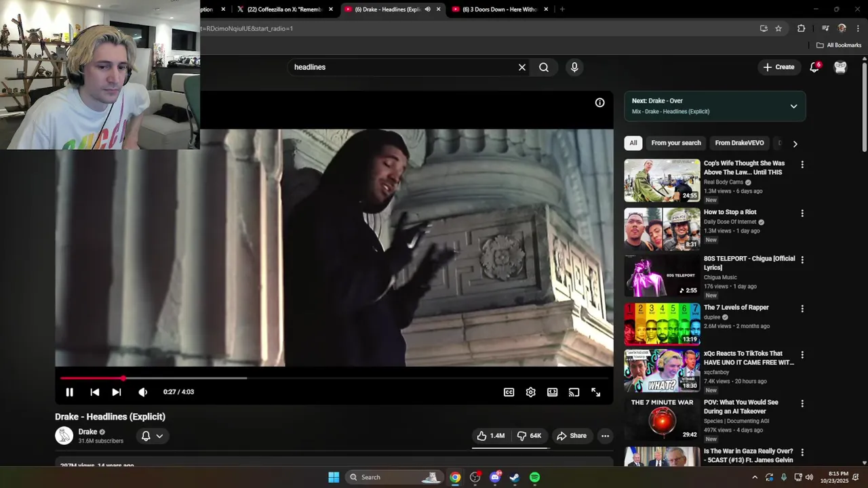Viewport: 868px width, 488px height.
Task: Open options for Cop's Wife video
Action: pyautogui.click(x=802, y=165)
